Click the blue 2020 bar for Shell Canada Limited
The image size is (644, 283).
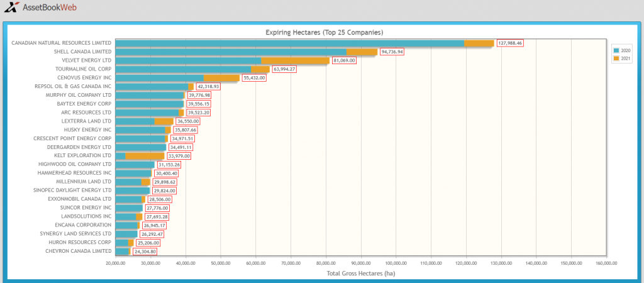[231, 52]
